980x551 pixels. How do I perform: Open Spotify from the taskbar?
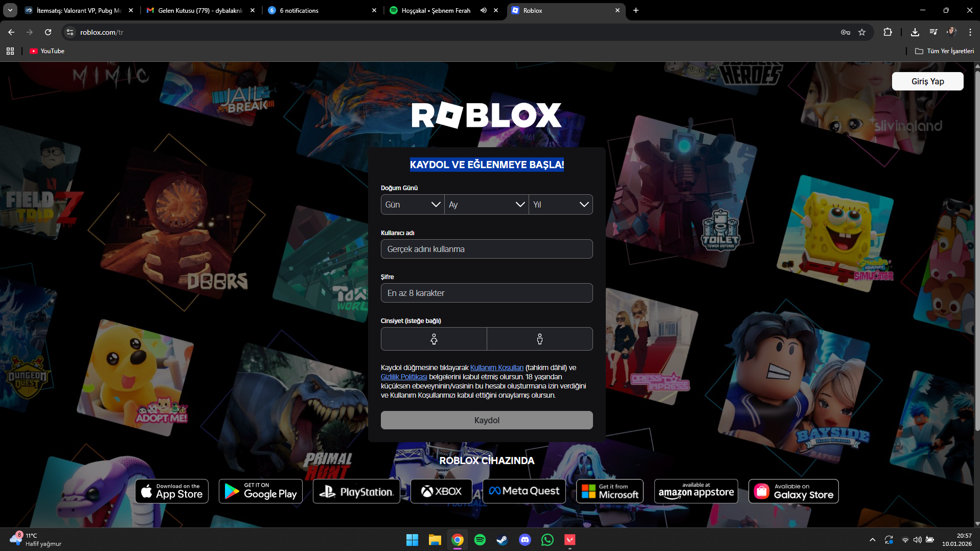pos(480,540)
